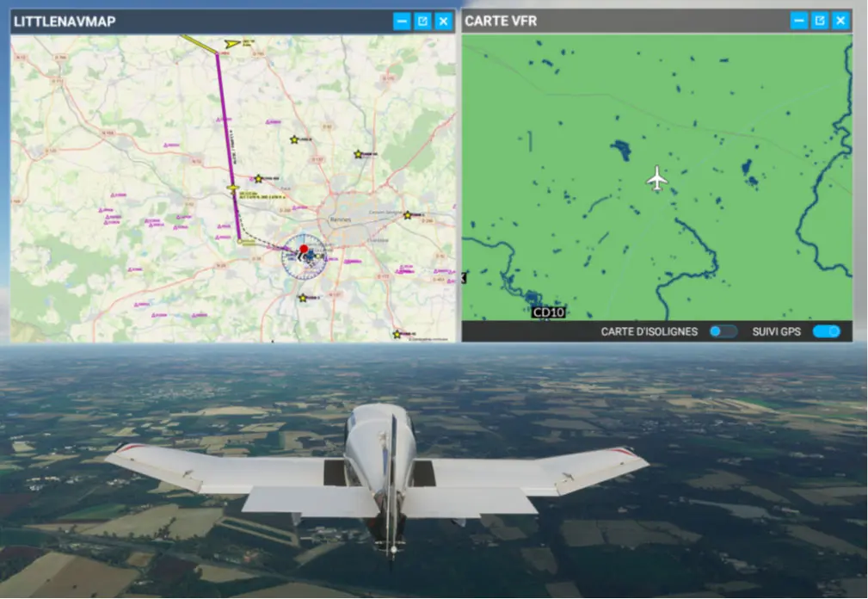Viewport: 868px width, 599px height.
Task: Click the yellow arrow aircraft above the route's start
Action: click(x=232, y=43)
